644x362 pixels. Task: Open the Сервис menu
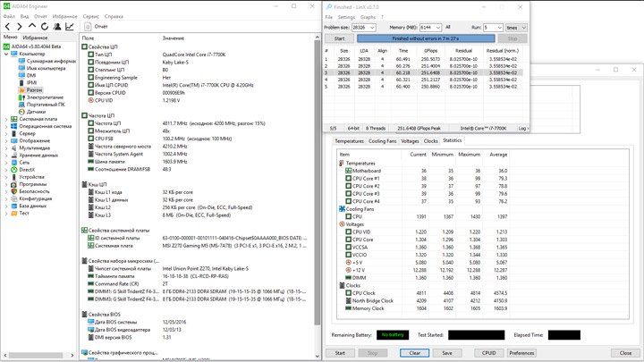tap(90, 16)
